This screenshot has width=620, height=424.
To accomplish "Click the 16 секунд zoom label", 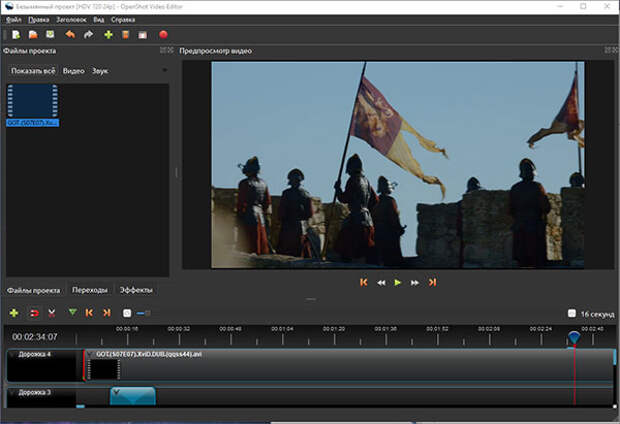I will click(x=597, y=314).
